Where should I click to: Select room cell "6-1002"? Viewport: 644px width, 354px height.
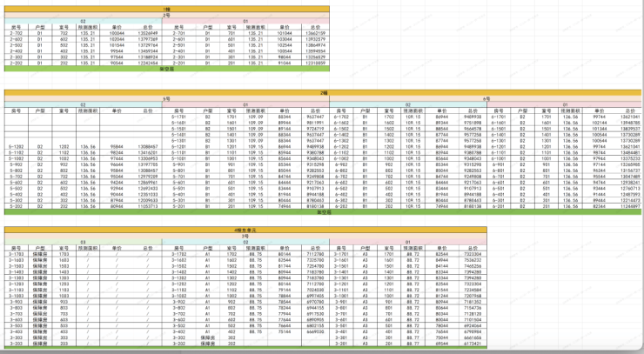(x=341, y=158)
